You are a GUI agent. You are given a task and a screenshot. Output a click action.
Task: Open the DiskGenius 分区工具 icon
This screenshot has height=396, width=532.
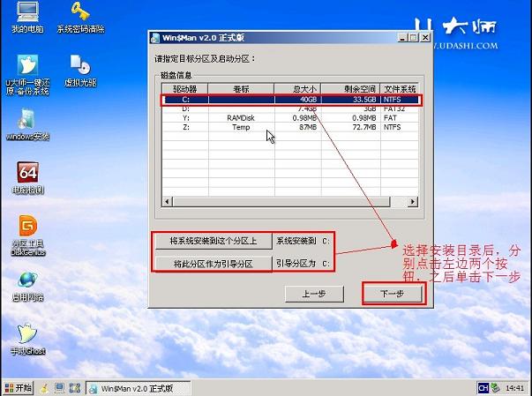[x=28, y=235]
